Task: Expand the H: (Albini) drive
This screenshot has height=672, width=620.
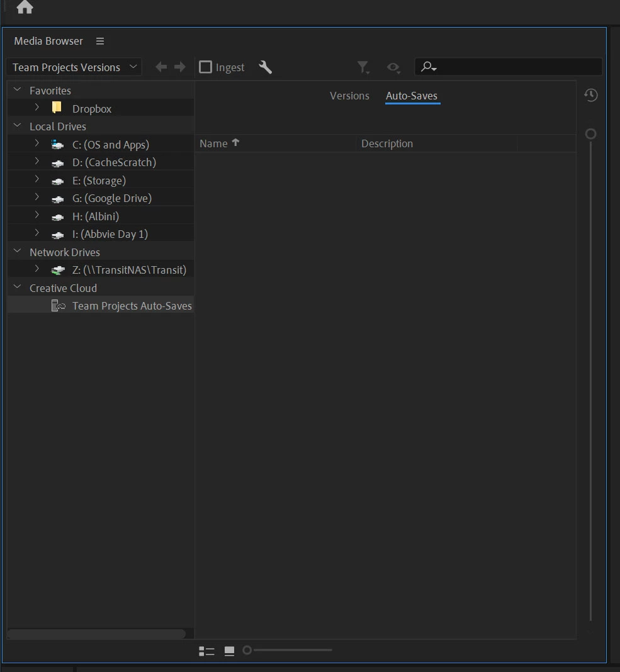Action: pos(37,215)
